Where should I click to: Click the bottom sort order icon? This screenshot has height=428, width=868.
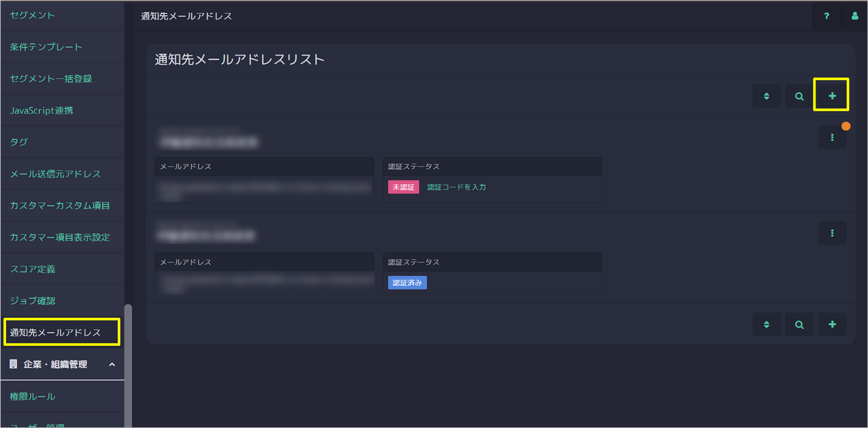coord(766,324)
